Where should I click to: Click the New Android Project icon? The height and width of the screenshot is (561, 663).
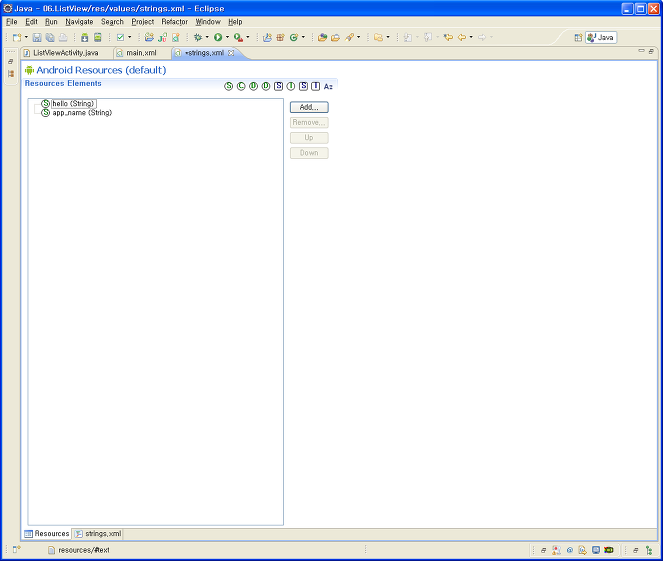[149, 38]
